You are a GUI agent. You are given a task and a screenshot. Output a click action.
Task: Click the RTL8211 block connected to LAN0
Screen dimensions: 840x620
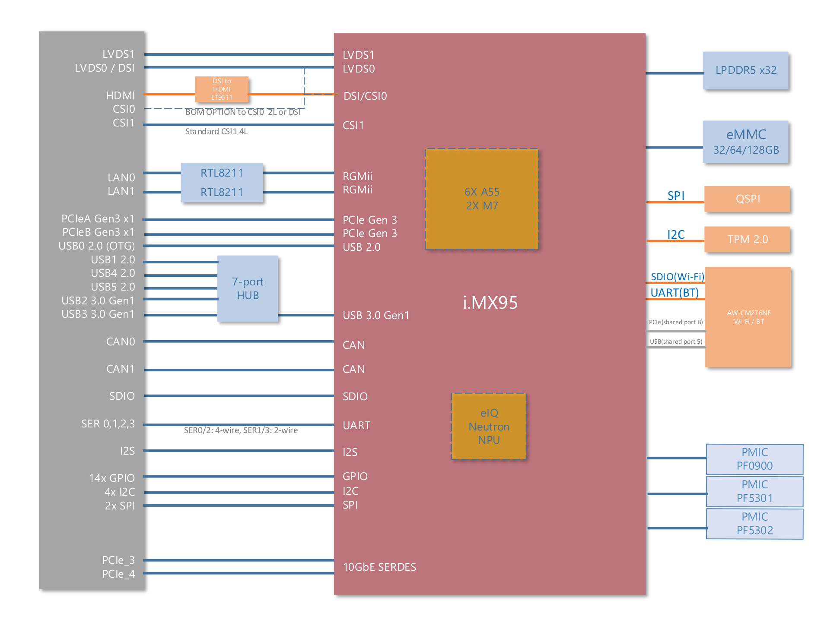coord(222,173)
